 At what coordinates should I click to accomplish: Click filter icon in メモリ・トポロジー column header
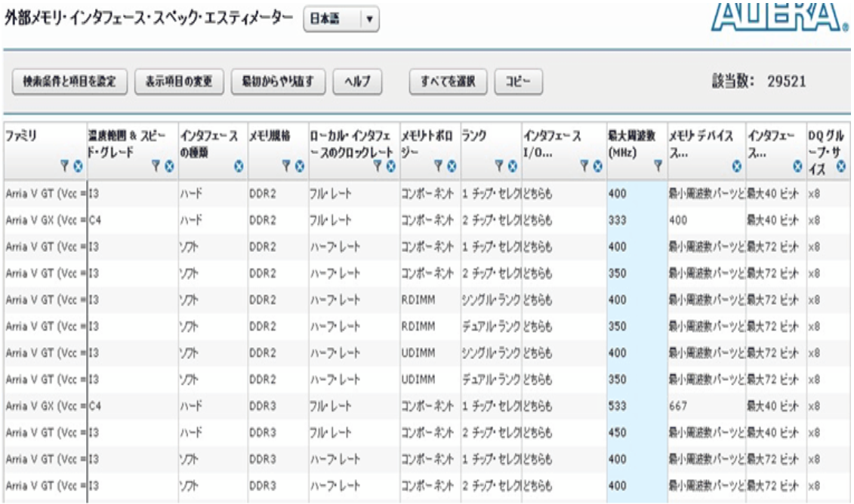pos(439,164)
